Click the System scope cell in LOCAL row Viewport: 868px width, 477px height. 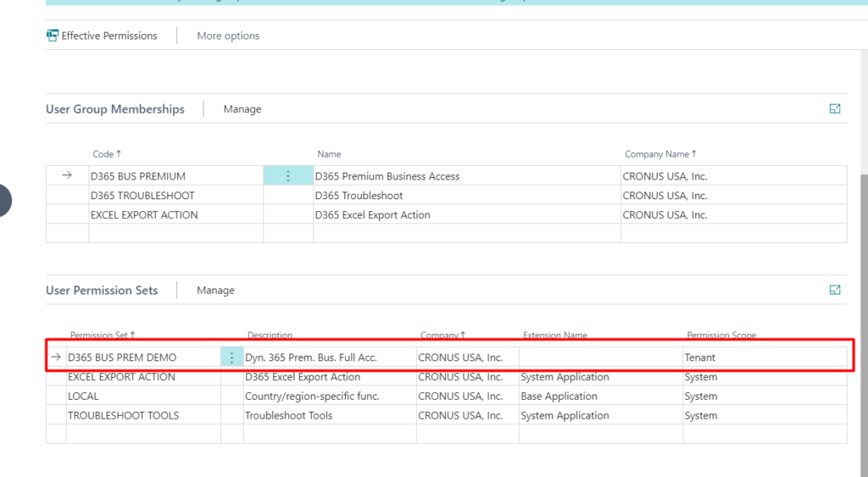pos(765,397)
